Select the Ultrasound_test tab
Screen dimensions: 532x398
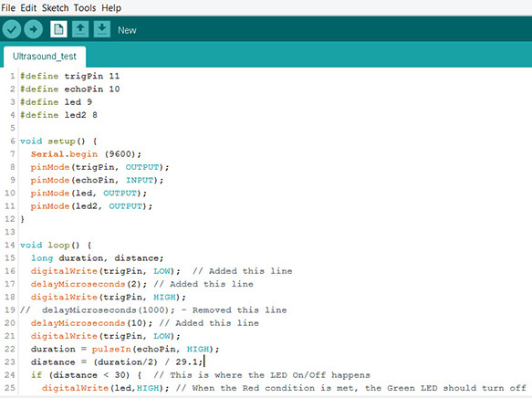(45, 57)
